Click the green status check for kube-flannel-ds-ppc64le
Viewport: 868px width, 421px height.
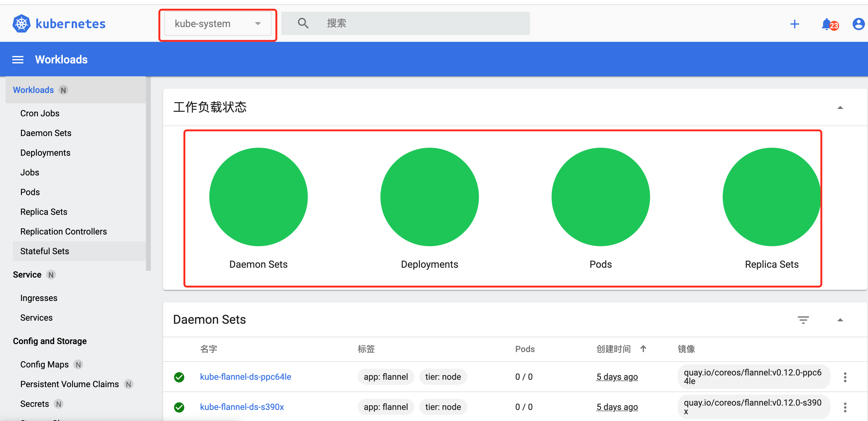pyautogui.click(x=179, y=377)
